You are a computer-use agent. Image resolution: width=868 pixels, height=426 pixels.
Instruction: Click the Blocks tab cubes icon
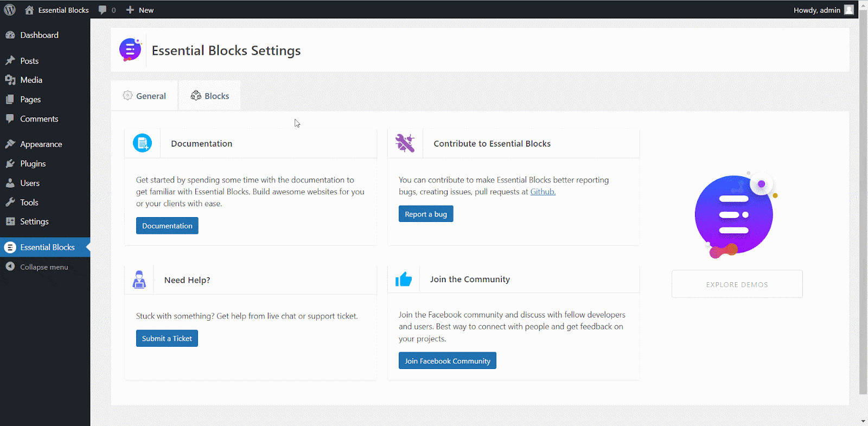point(196,96)
